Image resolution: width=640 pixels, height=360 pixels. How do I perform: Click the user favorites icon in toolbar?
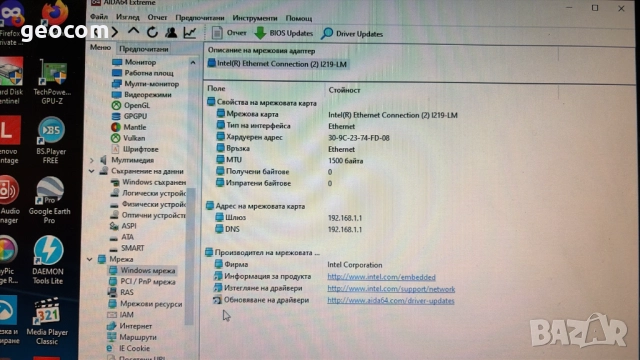tap(171, 32)
